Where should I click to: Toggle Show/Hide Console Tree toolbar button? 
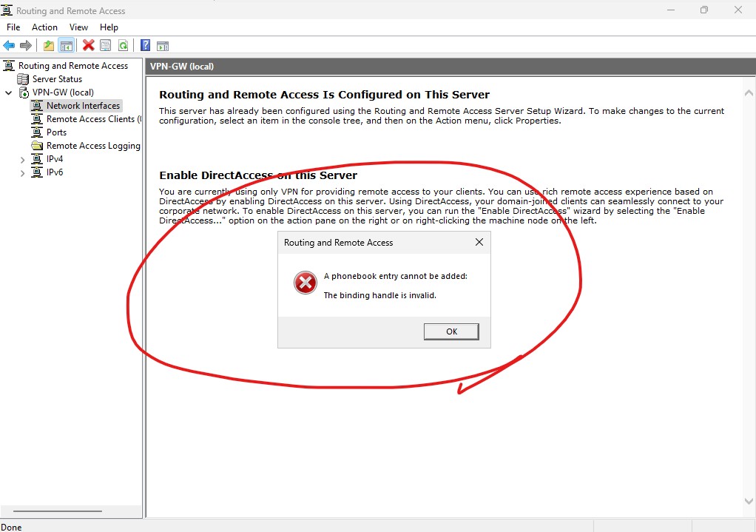coord(67,45)
